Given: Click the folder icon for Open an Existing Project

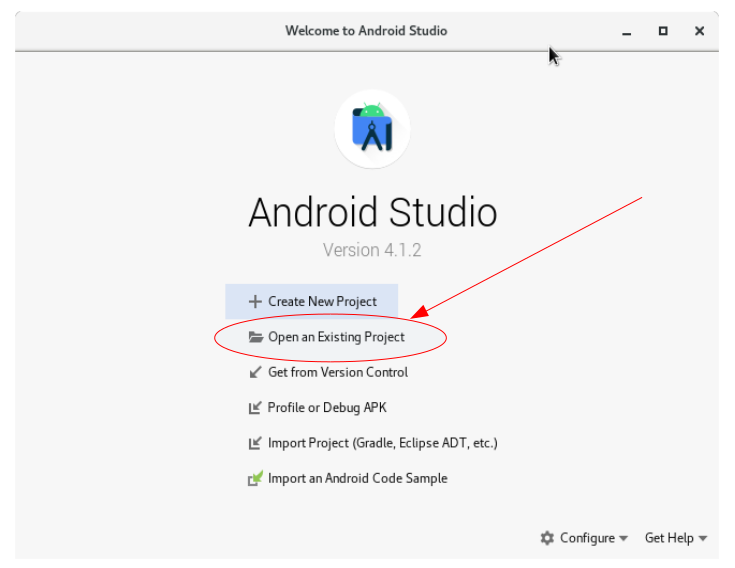Looking at the screenshot, I should 255,337.
